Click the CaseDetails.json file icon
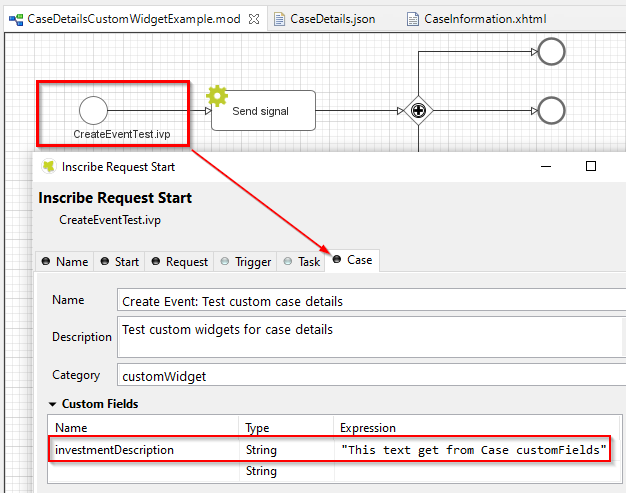 point(280,19)
